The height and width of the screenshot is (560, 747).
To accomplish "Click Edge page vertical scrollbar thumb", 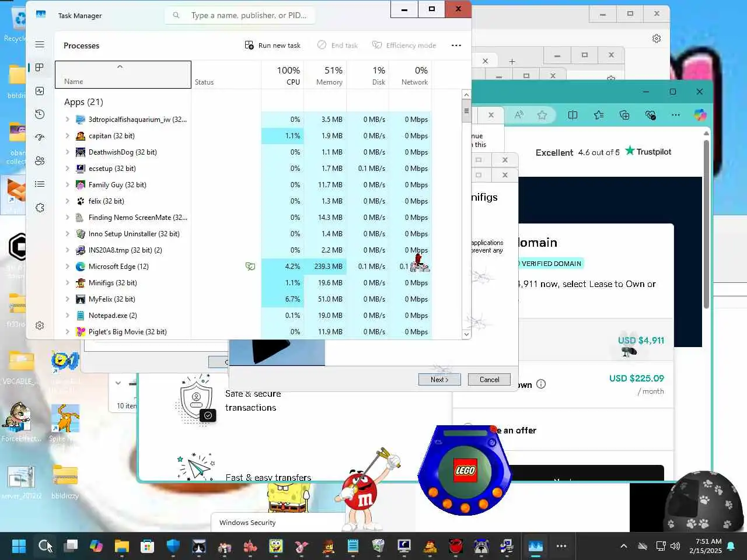I will (x=706, y=225).
